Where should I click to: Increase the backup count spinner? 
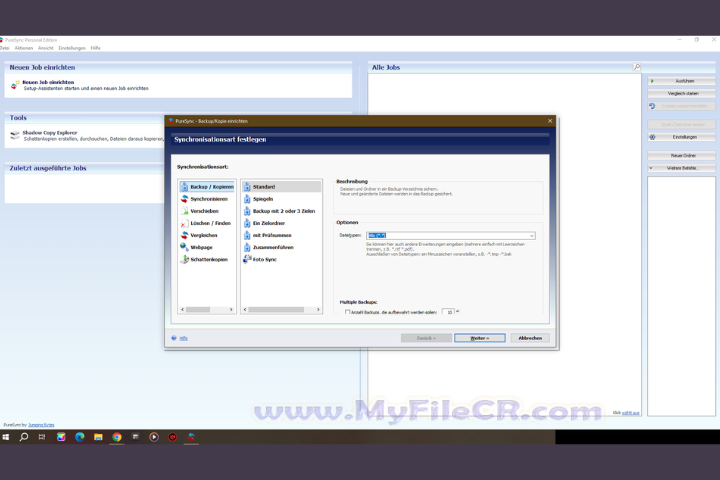pos(457,311)
